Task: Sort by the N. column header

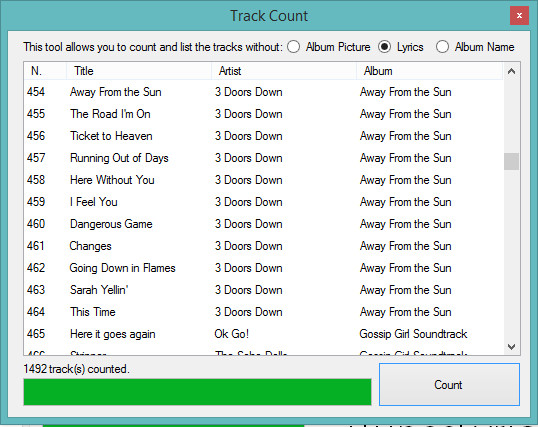Action: click(x=45, y=71)
